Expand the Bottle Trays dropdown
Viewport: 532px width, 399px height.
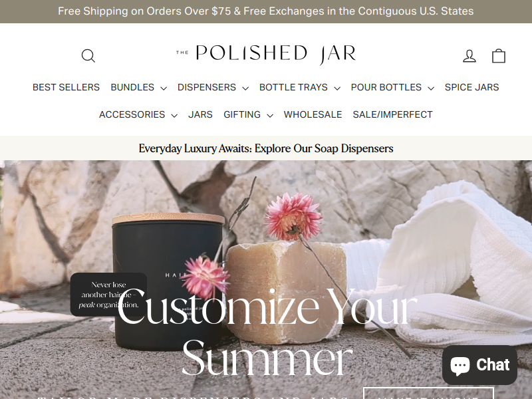300,88
